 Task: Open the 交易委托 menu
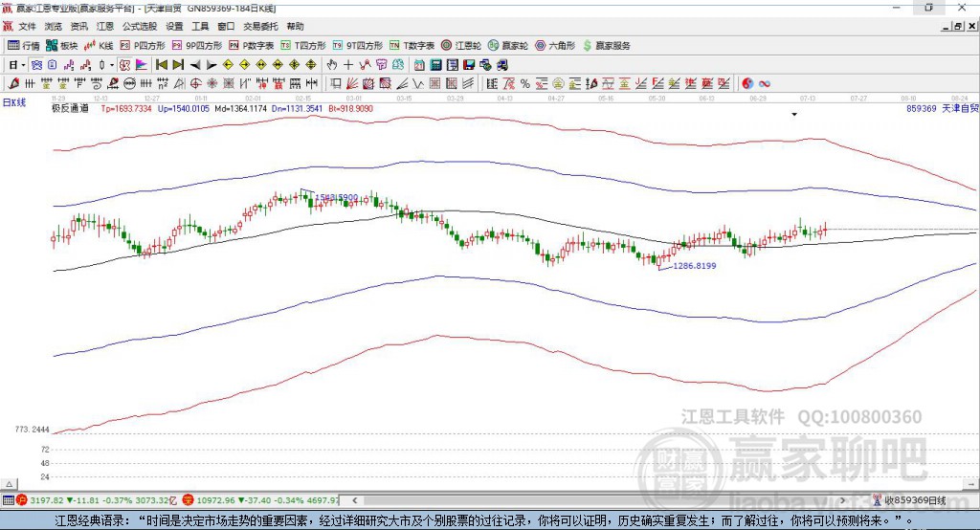[260, 26]
